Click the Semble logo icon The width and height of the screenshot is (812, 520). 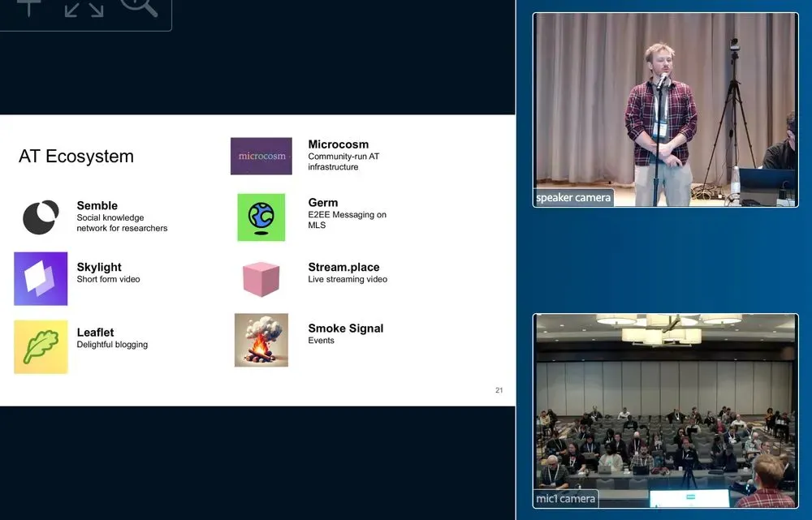[x=41, y=217]
